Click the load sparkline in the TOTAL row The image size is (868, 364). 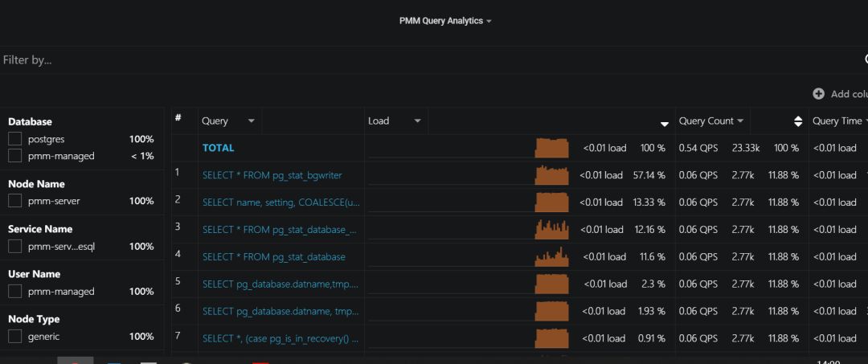click(x=551, y=148)
